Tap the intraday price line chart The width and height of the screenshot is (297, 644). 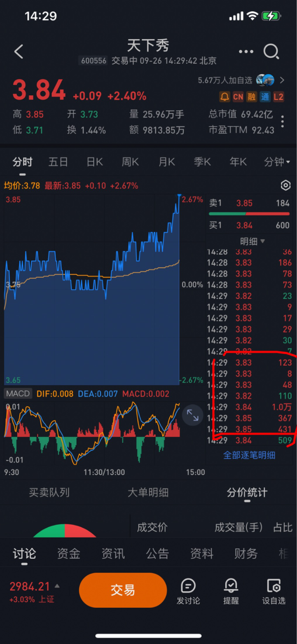92,289
